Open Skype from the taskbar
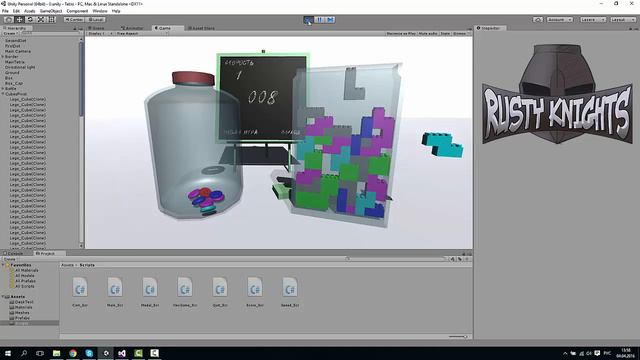This screenshot has height=360, width=640. [89, 353]
